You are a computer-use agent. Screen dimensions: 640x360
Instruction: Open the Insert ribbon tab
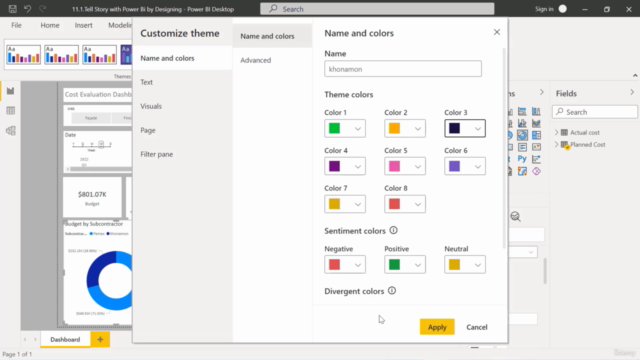[83, 25]
